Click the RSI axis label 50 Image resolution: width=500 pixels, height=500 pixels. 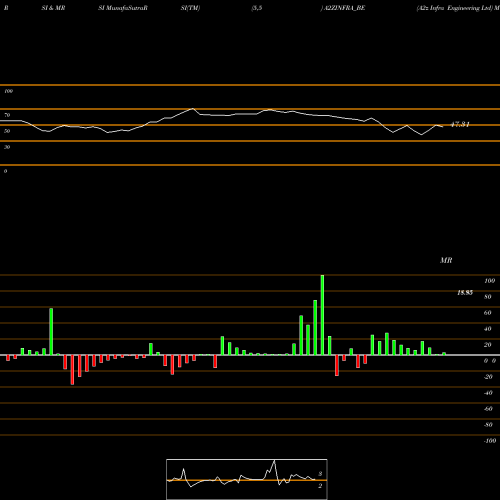point(7,131)
